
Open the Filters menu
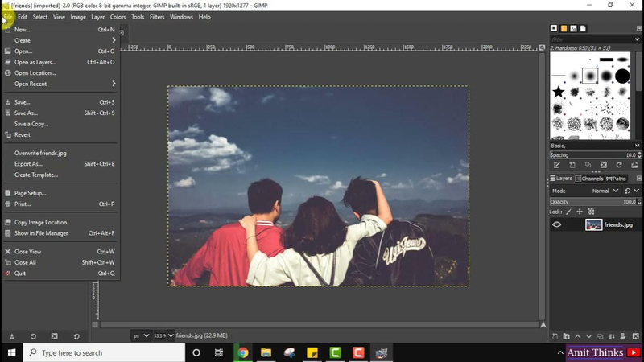pyautogui.click(x=157, y=17)
